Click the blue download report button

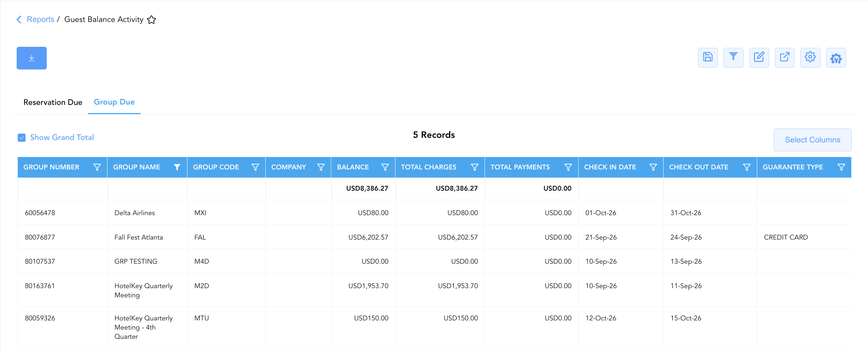pyautogui.click(x=32, y=58)
